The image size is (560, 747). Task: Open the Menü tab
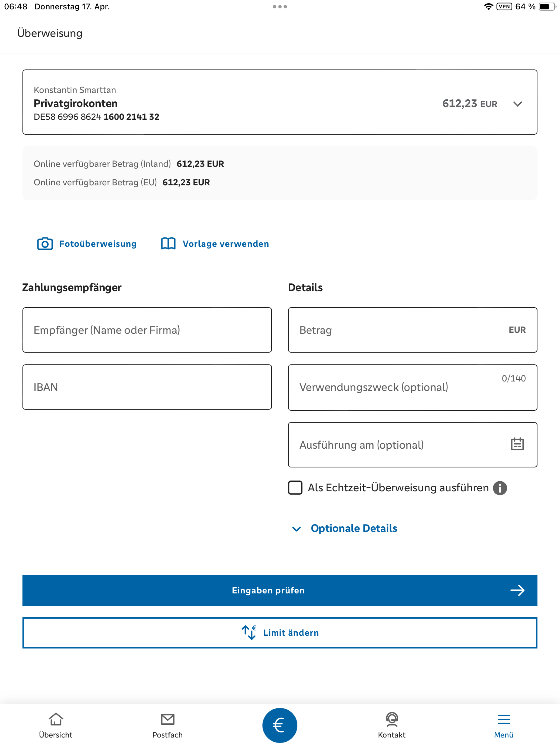(x=504, y=725)
